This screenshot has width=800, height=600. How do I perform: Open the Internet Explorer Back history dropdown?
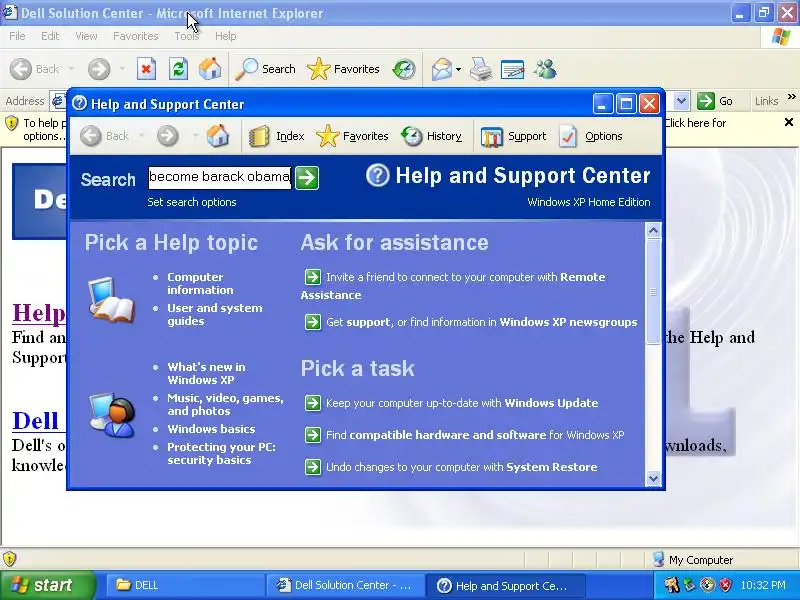[x=71, y=69]
